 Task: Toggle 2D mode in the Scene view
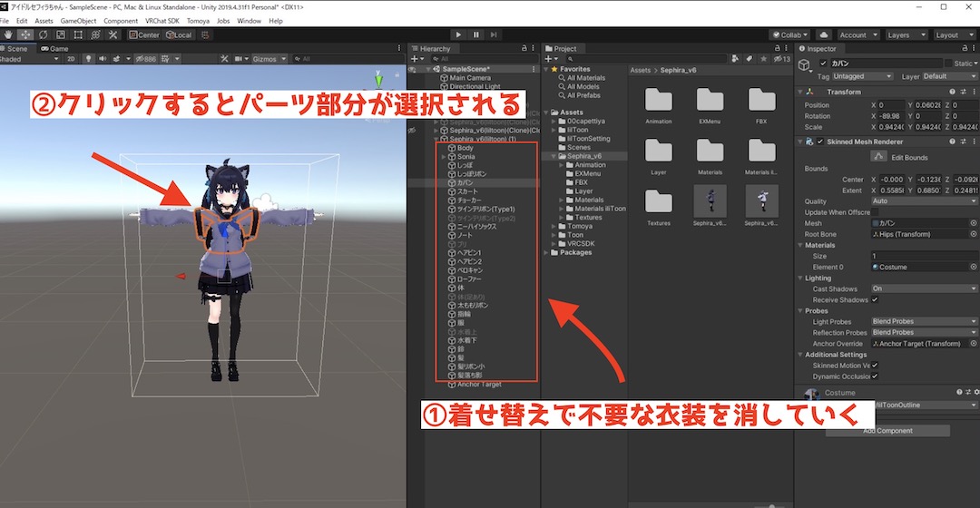pos(71,59)
